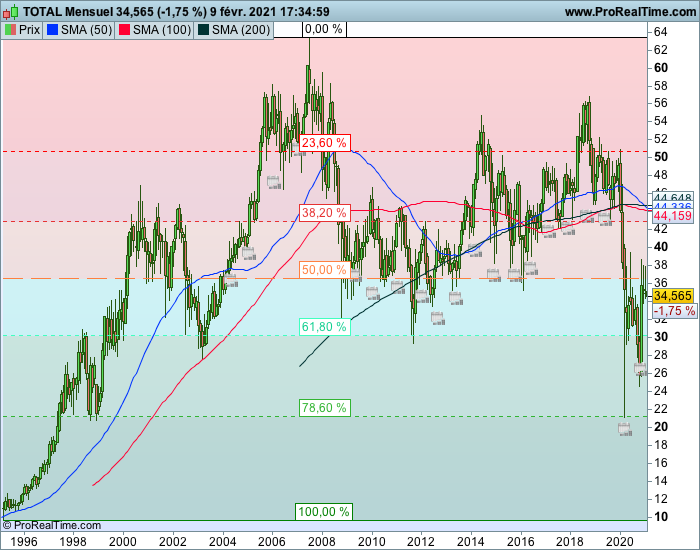Click the event marker icon near price 26 in late 2020

(x=641, y=369)
